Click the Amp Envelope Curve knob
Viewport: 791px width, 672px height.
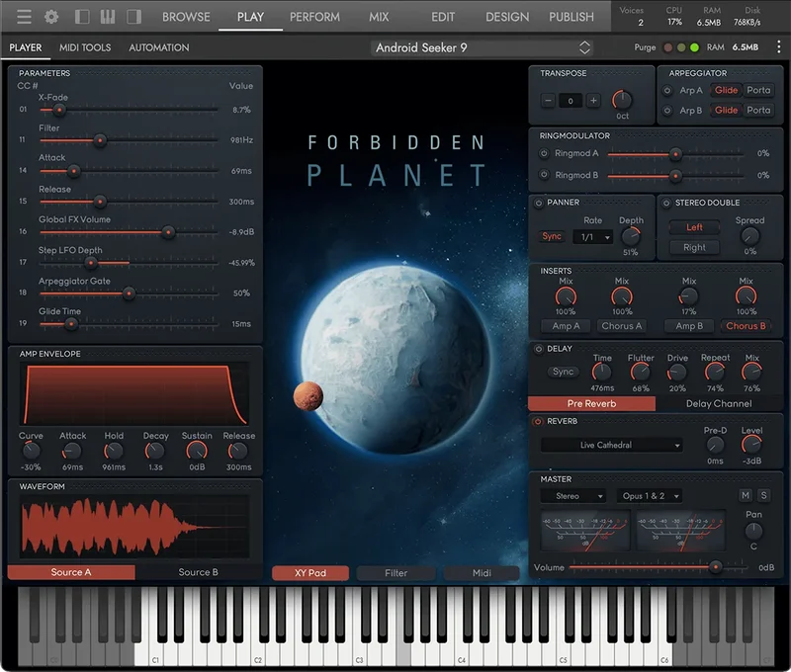click(31, 451)
